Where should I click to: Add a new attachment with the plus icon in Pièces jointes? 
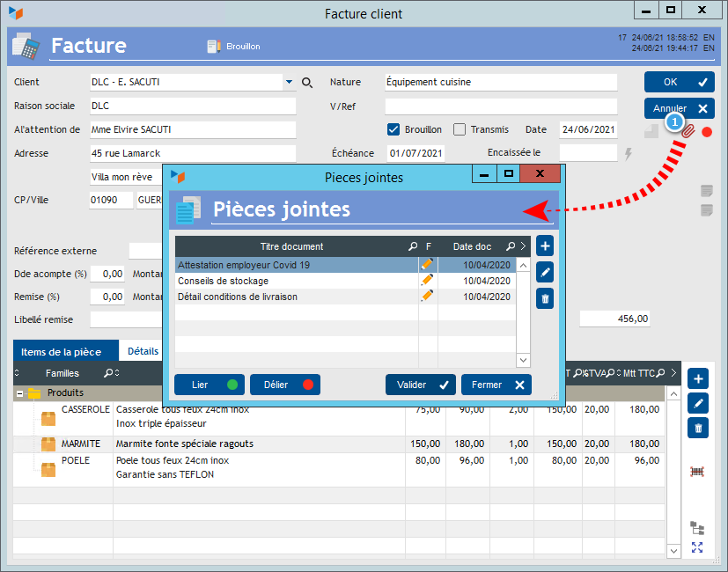coord(545,246)
